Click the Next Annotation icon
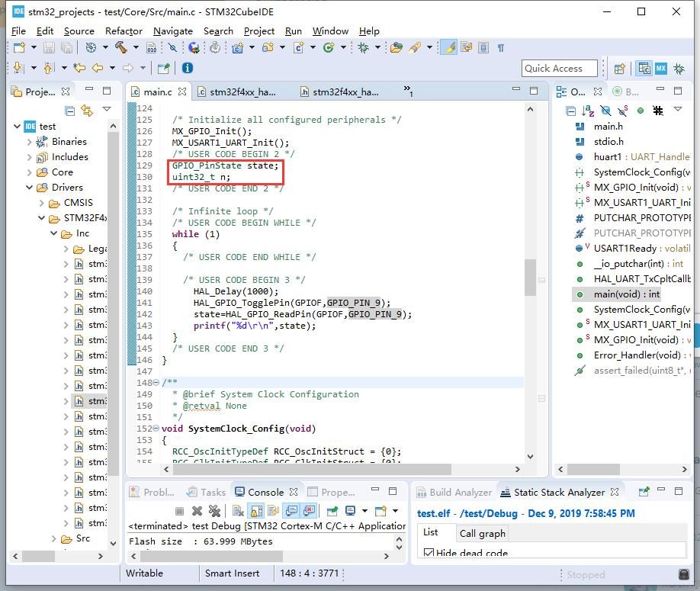This screenshot has width=700, height=591. [x=18, y=68]
